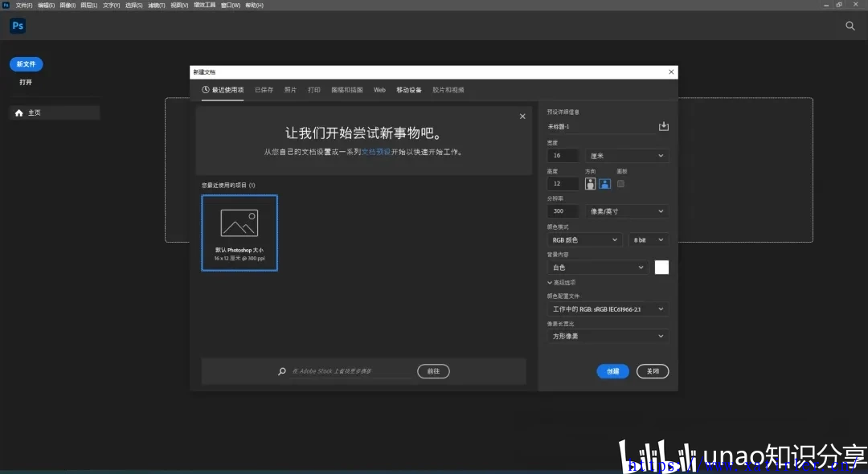Switch to the 已保存 tab
The image size is (868, 474).
(264, 90)
